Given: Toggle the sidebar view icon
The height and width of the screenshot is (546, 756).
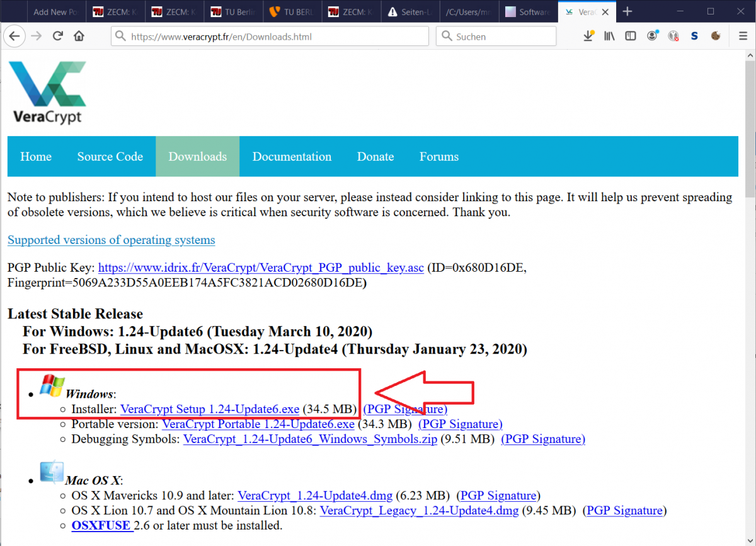Looking at the screenshot, I should (630, 37).
